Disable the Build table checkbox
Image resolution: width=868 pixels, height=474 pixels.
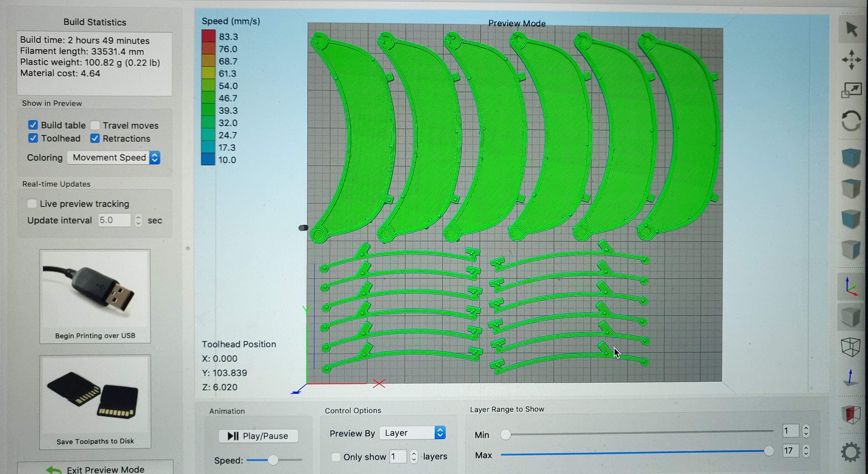[33, 125]
